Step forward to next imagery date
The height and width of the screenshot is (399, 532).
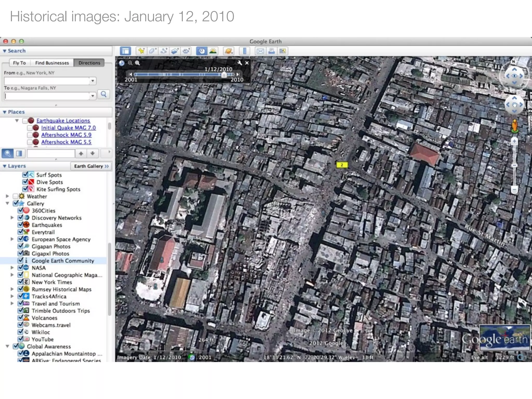(x=238, y=74)
